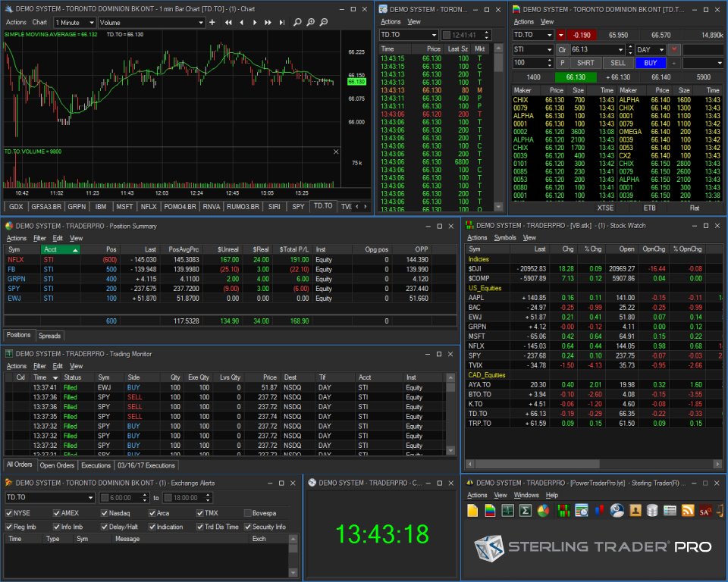
Task: Open the Executions tab in Trading Monitor
Action: point(96,465)
